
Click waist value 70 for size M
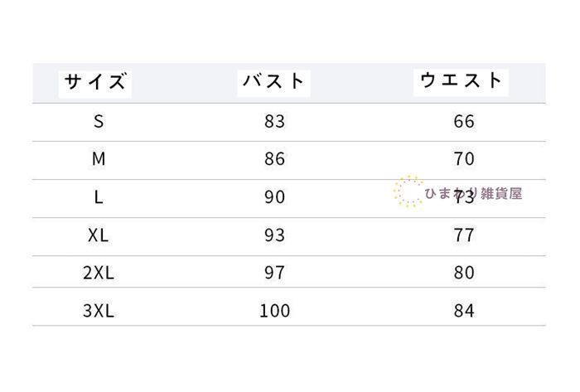click(464, 159)
